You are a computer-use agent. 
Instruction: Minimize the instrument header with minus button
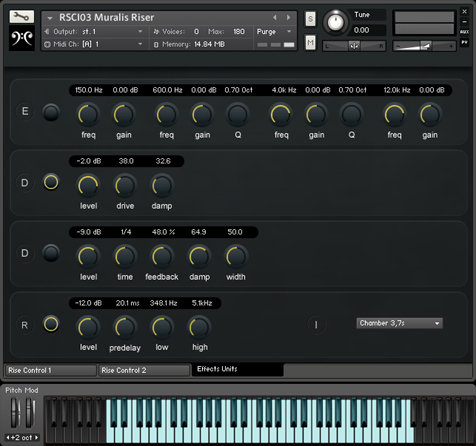(x=464, y=22)
